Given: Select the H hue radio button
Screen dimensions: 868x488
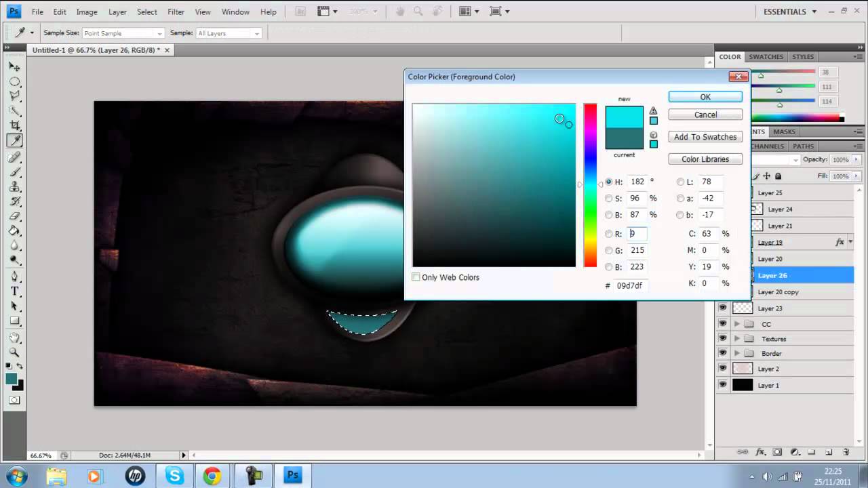Looking at the screenshot, I should tap(609, 182).
